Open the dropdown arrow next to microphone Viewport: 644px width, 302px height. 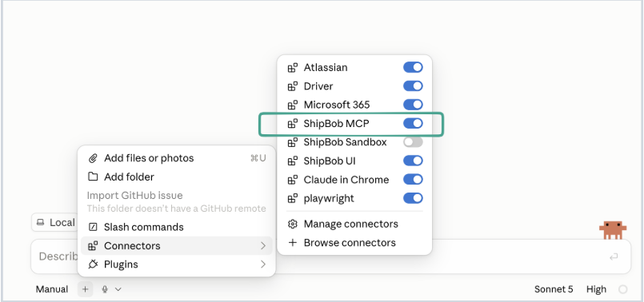click(x=118, y=289)
